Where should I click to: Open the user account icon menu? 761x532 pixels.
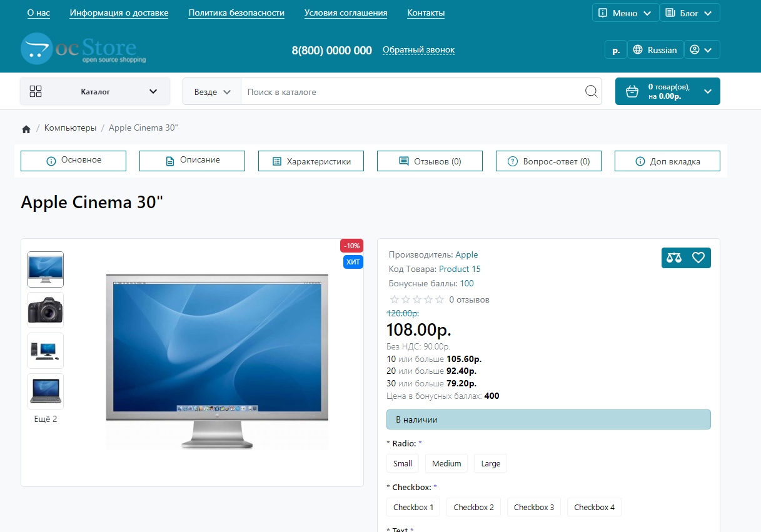pos(702,50)
